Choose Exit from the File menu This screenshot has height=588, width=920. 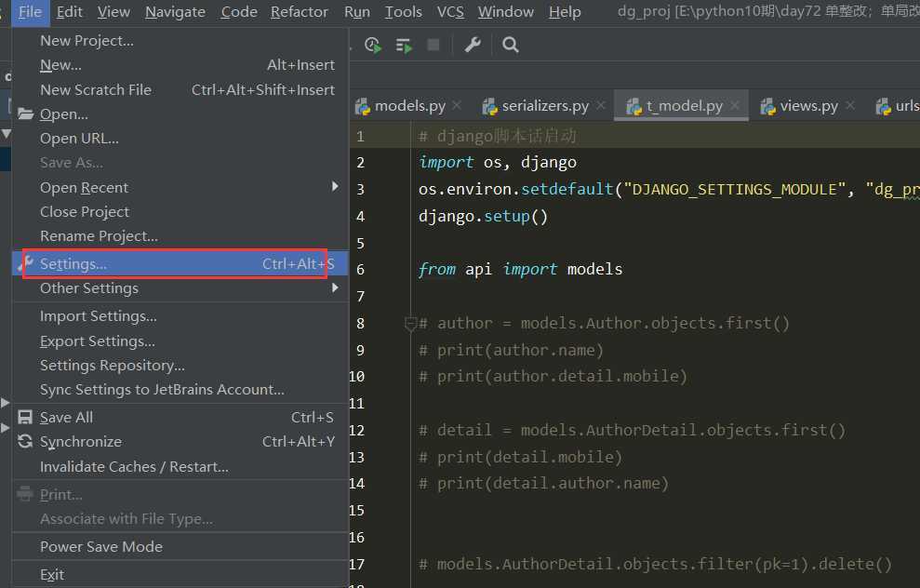pos(180,574)
